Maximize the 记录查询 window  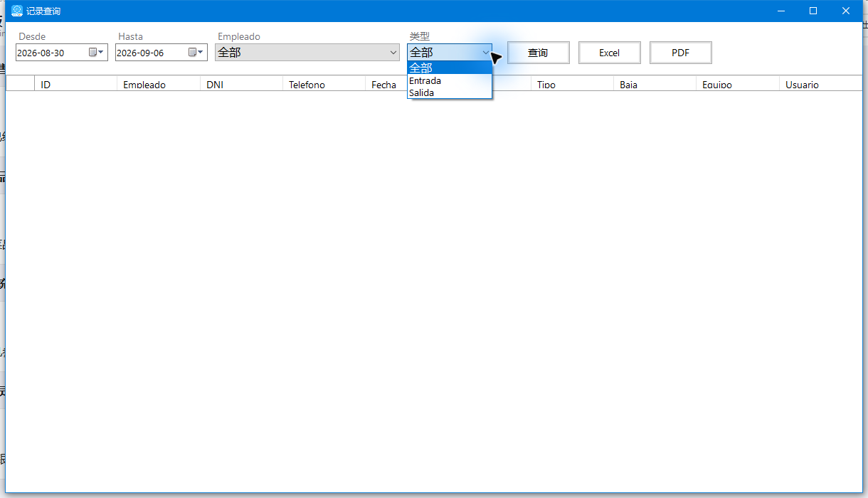tap(813, 11)
